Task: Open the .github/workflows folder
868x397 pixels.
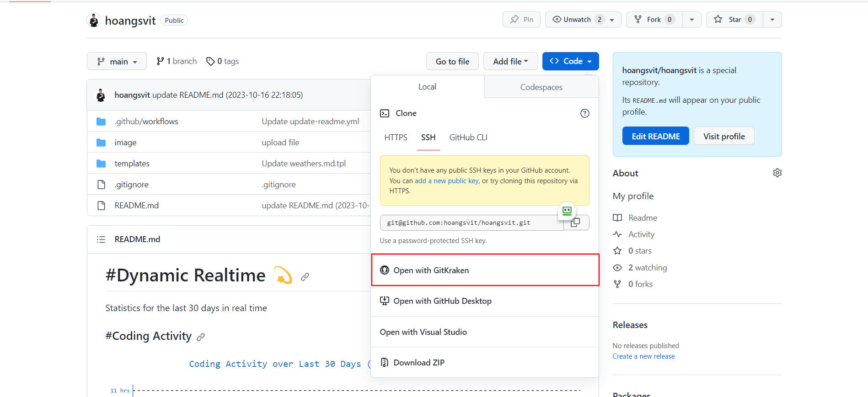Action: pos(146,122)
